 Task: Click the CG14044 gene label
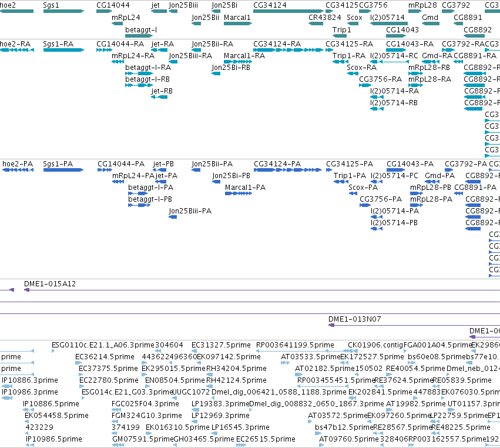click(x=113, y=5)
